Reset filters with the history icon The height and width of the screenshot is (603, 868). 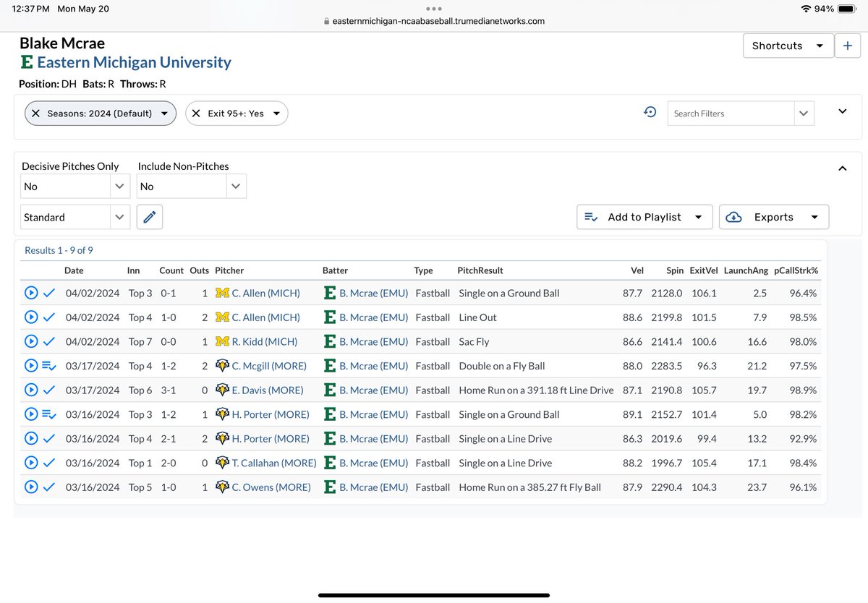(x=650, y=112)
